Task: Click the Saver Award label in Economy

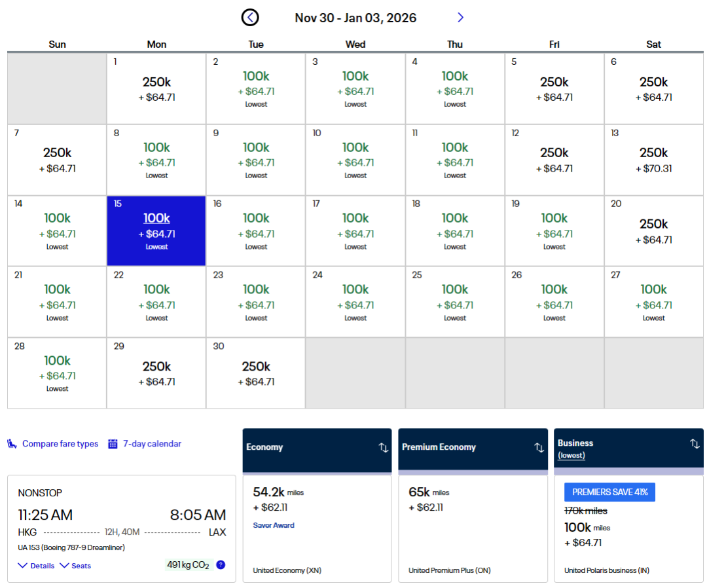Action: pos(274,525)
